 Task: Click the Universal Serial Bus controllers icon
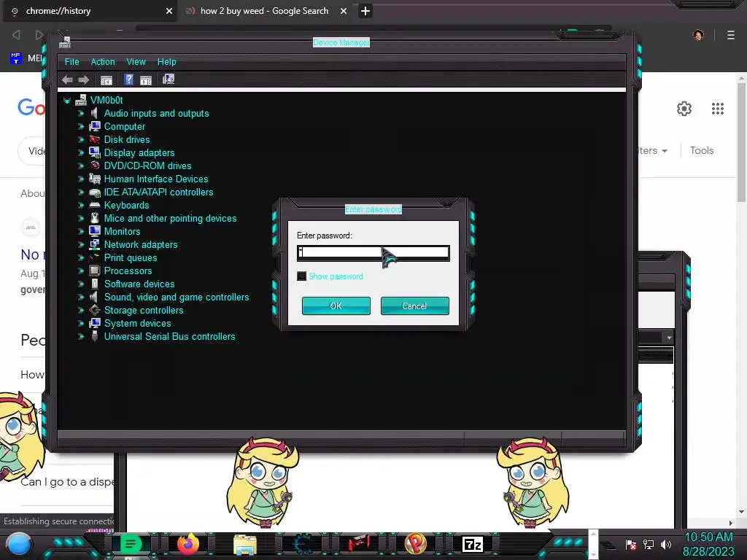click(x=94, y=336)
